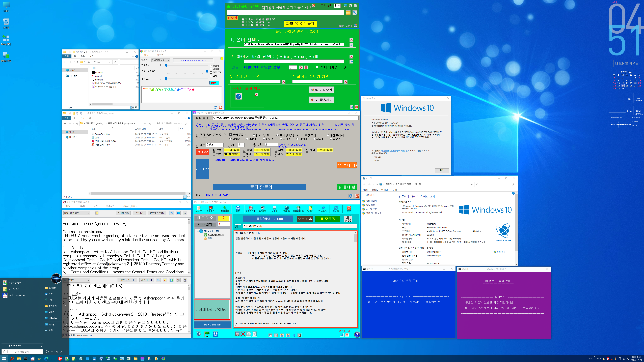
Task: Click refresh icon in 폴더 만들기 window bottom
Action: (351, 196)
